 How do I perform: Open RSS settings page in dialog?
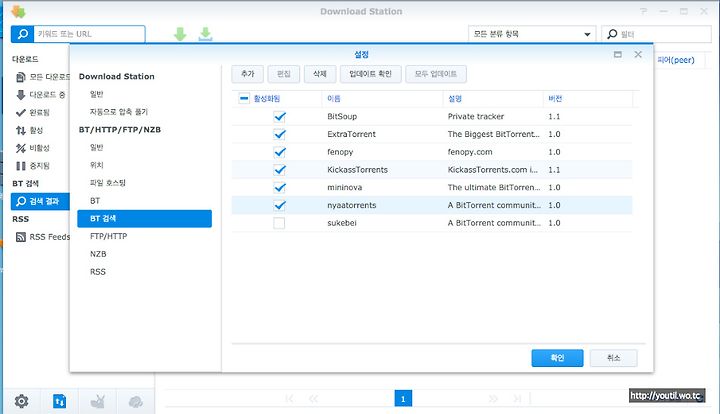point(97,272)
